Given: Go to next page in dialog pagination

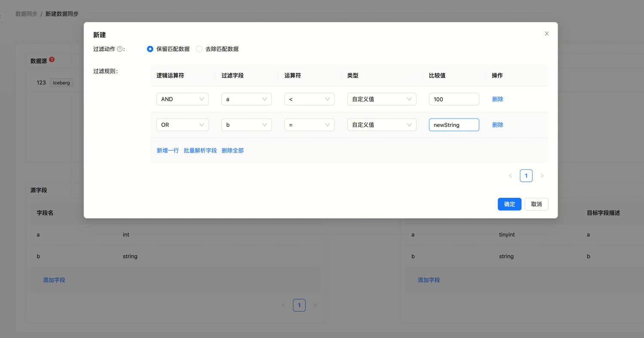Looking at the screenshot, I should coord(542,176).
